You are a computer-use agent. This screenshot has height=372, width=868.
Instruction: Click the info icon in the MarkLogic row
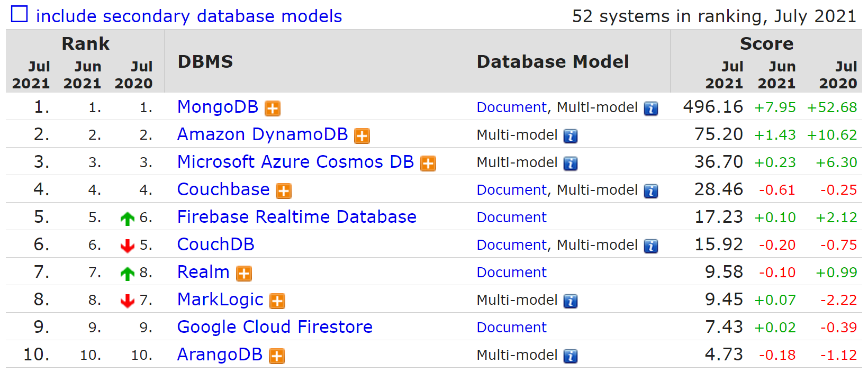pos(570,301)
